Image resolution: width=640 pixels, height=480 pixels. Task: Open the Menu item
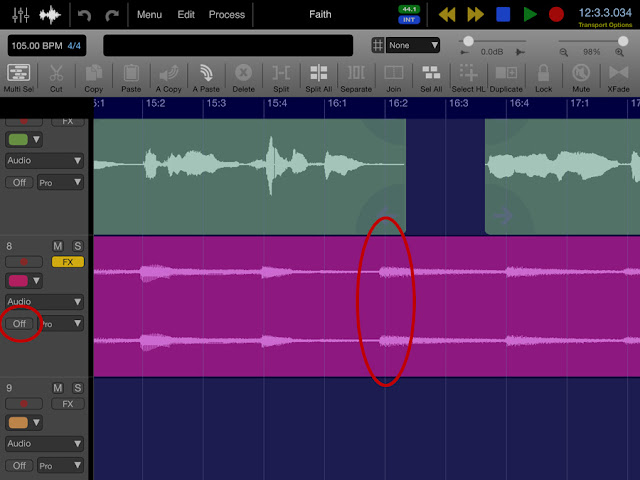coord(149,15)
